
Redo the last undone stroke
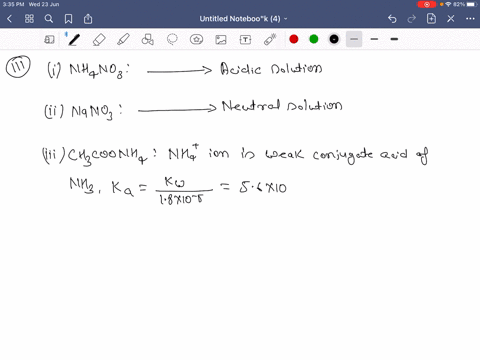coord(412,19)
